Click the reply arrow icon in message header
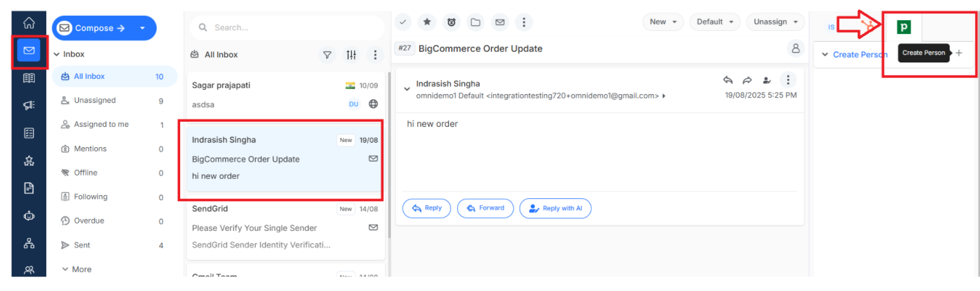Screen dimensions: 980x291 click(728, 80)
